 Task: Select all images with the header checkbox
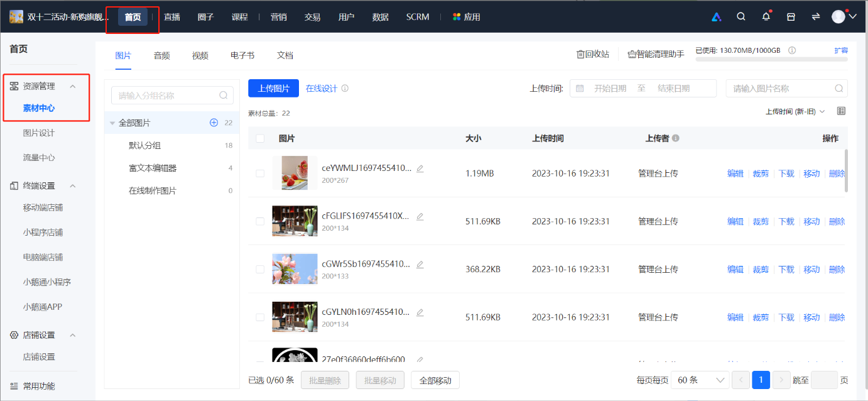260,138
